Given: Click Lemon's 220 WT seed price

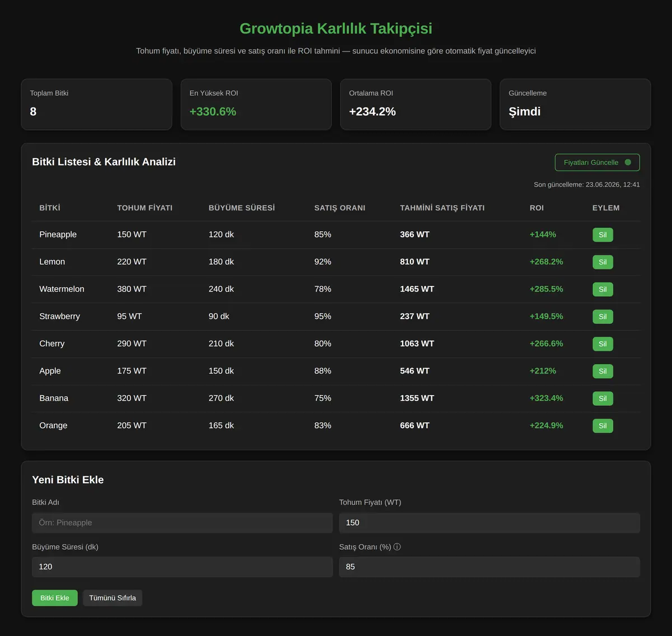Looking at the screenshot, I should point(132,261).
